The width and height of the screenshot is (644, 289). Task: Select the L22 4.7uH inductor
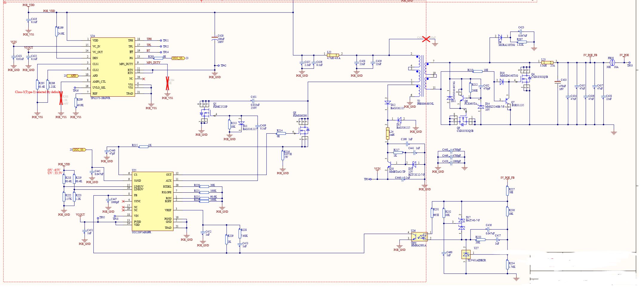[333, 55]
